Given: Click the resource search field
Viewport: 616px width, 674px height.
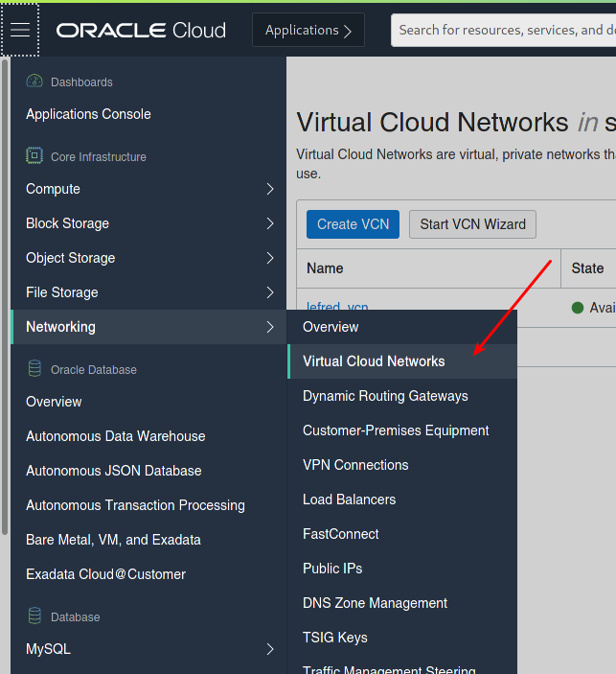Looking at the screenshot, I should [503, 30].
